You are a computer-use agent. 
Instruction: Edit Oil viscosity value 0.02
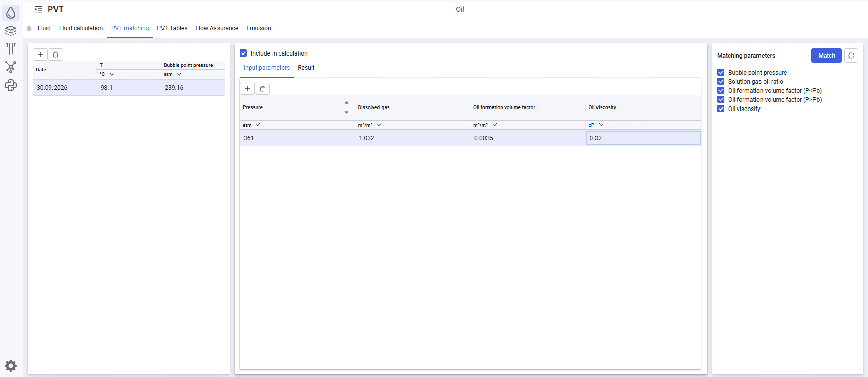[x=643, y=138]
